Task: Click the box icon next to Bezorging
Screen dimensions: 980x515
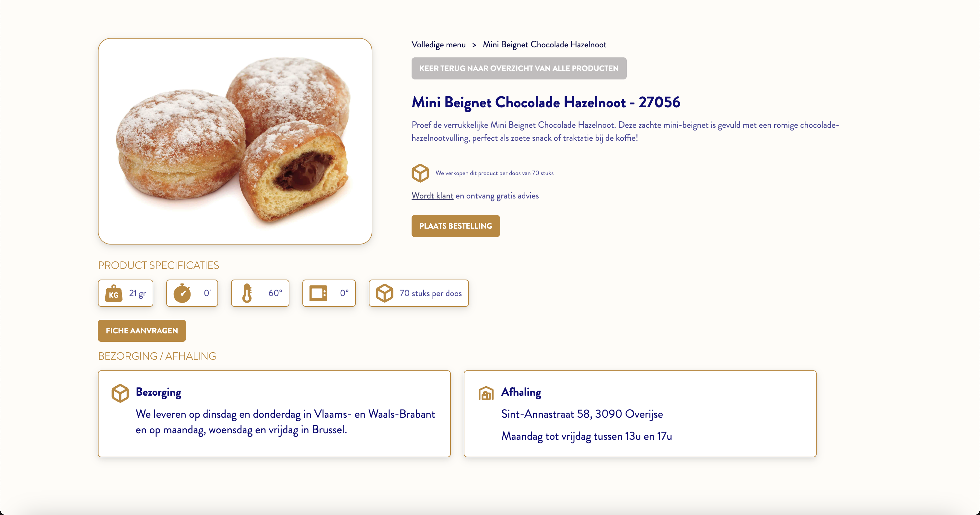Action: (120, 393)
